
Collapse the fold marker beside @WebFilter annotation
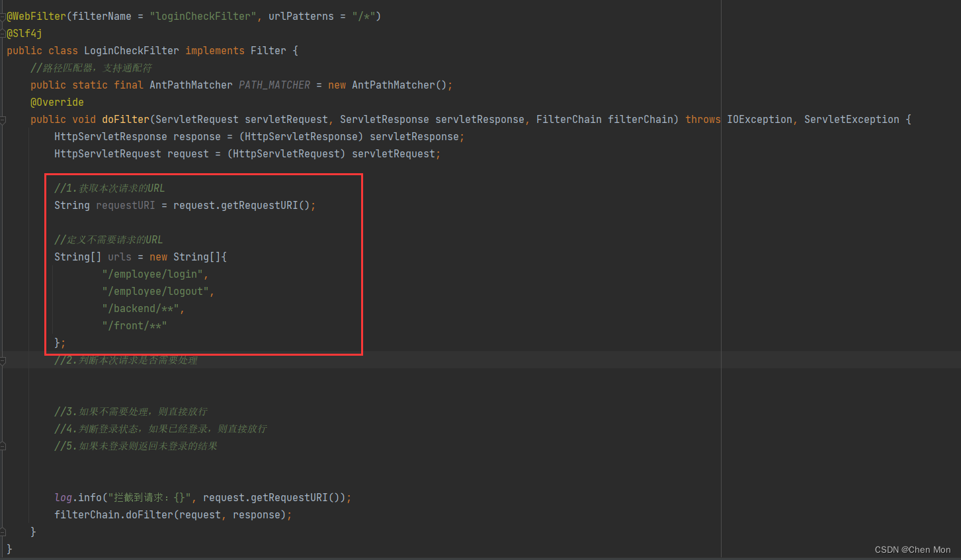point(3,17)
